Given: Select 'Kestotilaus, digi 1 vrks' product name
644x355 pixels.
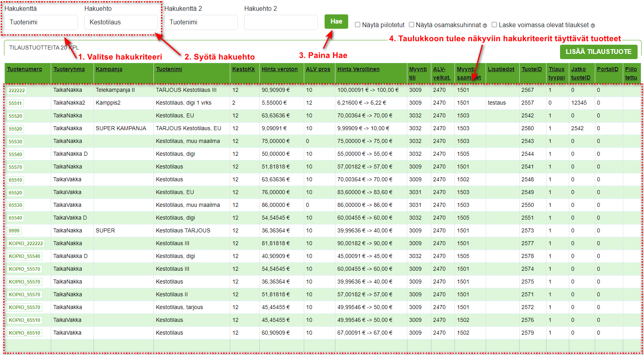Looking at the screenshot, I should pos(183,103).
